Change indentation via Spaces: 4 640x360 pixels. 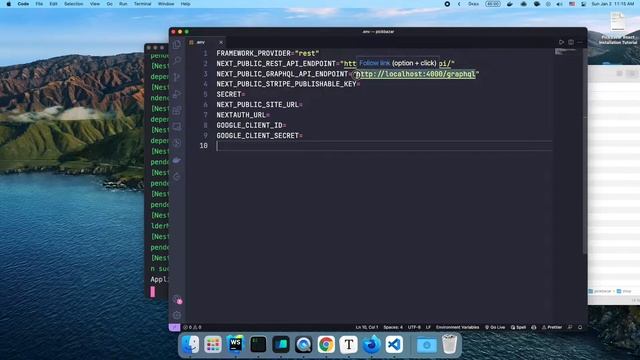point(393,327)
